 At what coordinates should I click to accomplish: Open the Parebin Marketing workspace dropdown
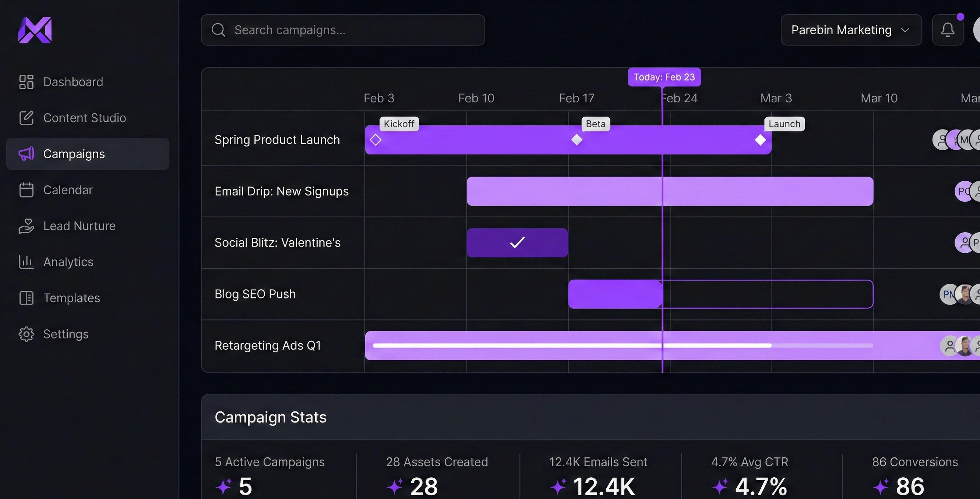(851, 30)
